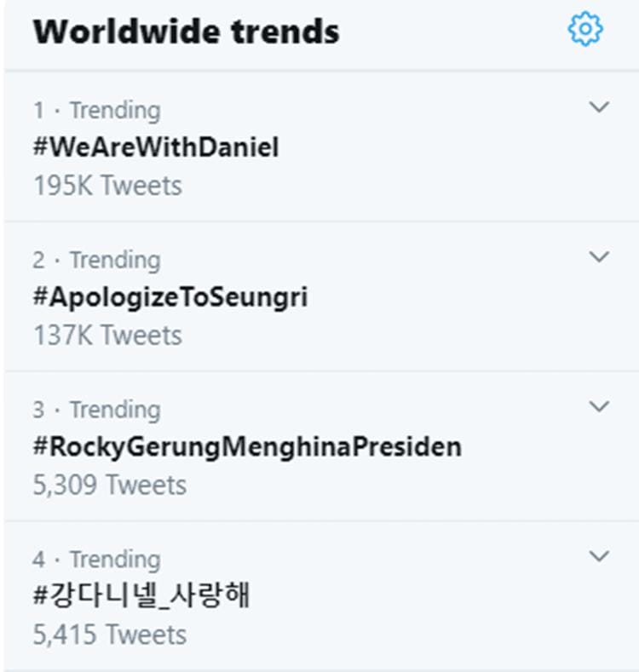Screen dimensions: 639x672
Task: Click the chevron on the fourth trend
Action: [600, 557]
